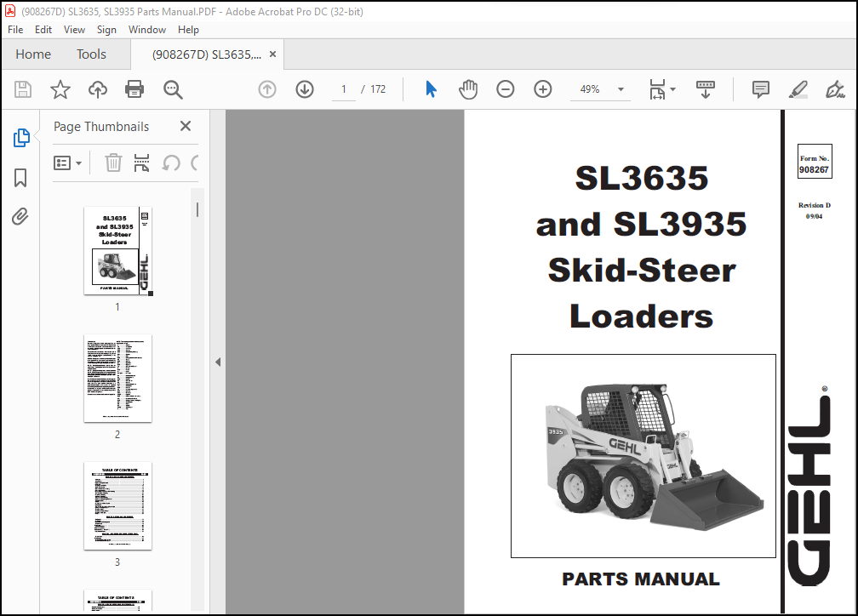Viewport: 858px width, 616px height.
Task: Add document to starred files
Action: click(60, 89)
